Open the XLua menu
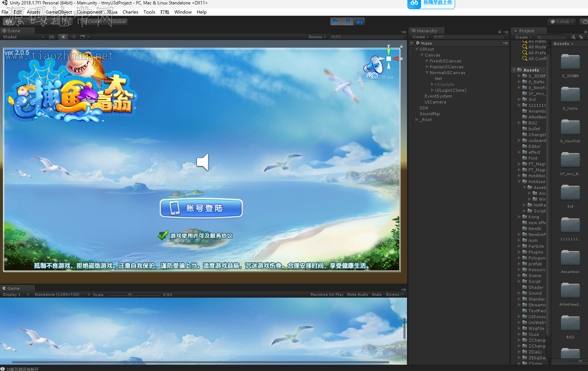 (112, 12)
